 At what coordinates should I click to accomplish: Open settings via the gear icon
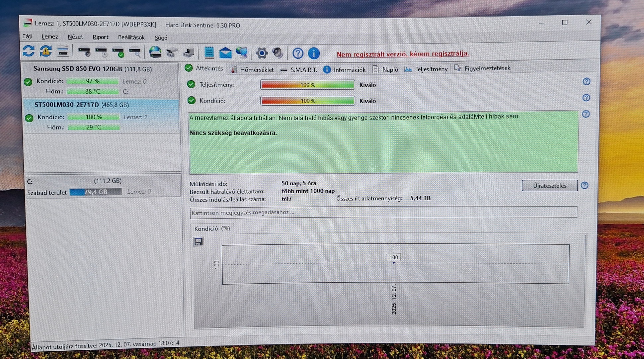pos(262,53)
